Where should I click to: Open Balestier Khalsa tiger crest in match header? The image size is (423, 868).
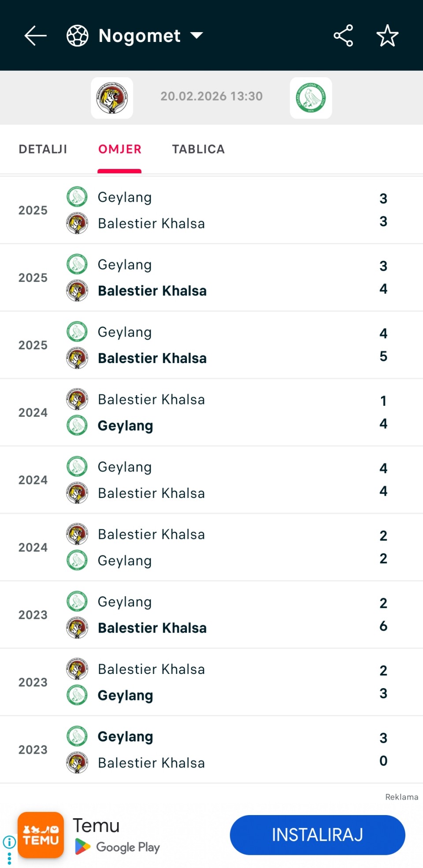(112, 98)
